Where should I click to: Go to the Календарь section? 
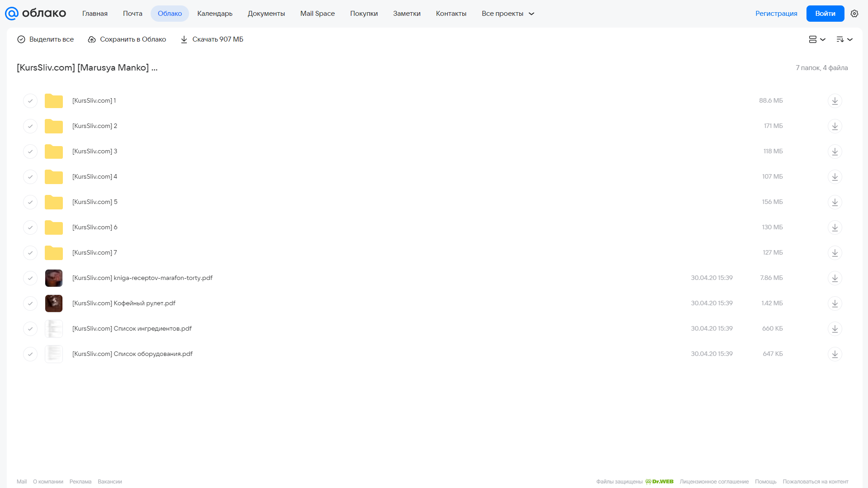pos(215,14)
